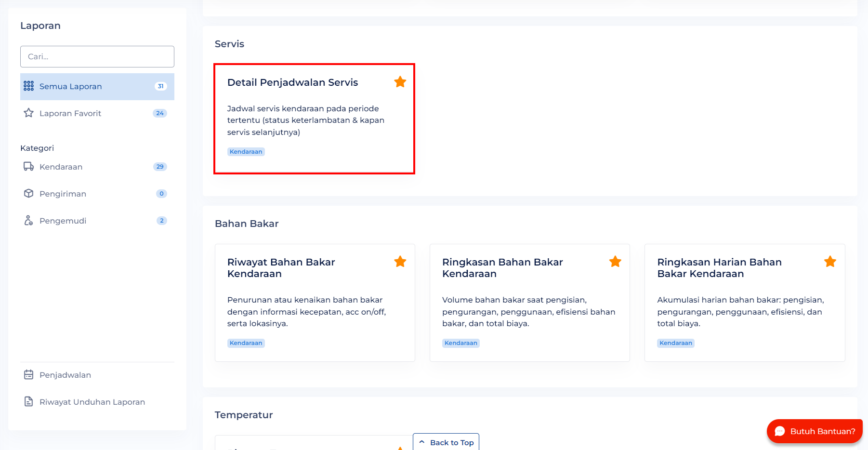
Task: Click the Servis section heading
Action: tap(229, 44)
